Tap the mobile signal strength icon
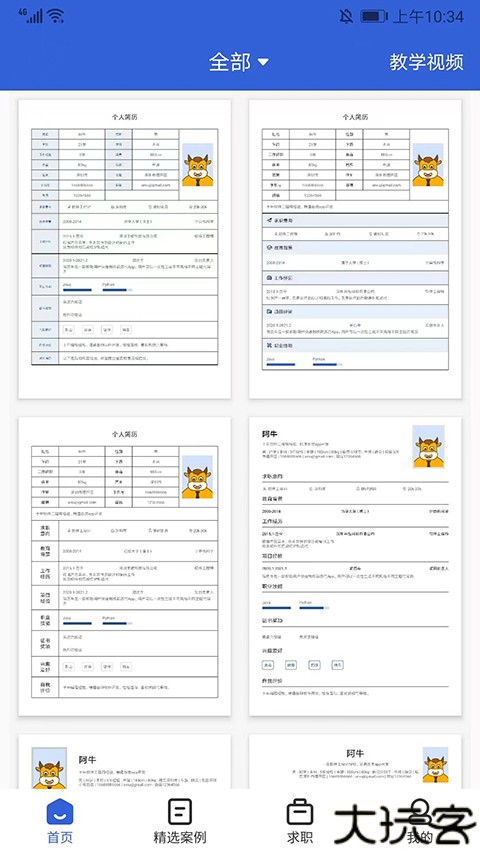 click(30, 16)
